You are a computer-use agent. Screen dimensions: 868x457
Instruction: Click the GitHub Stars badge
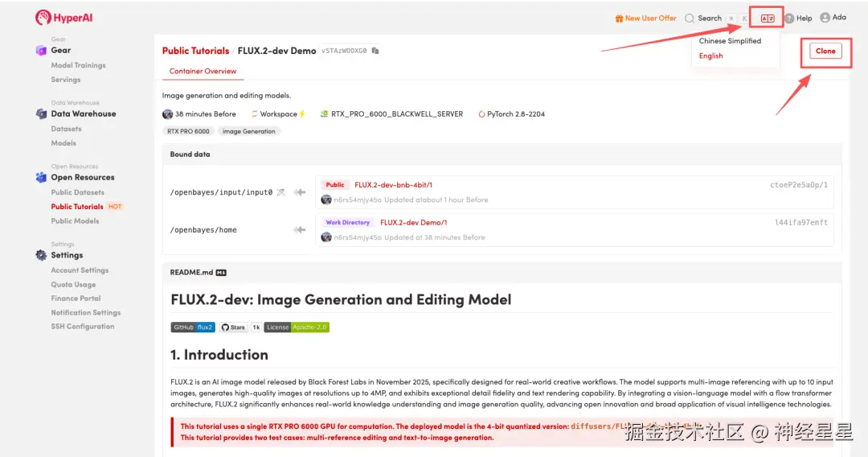(234, 327)
